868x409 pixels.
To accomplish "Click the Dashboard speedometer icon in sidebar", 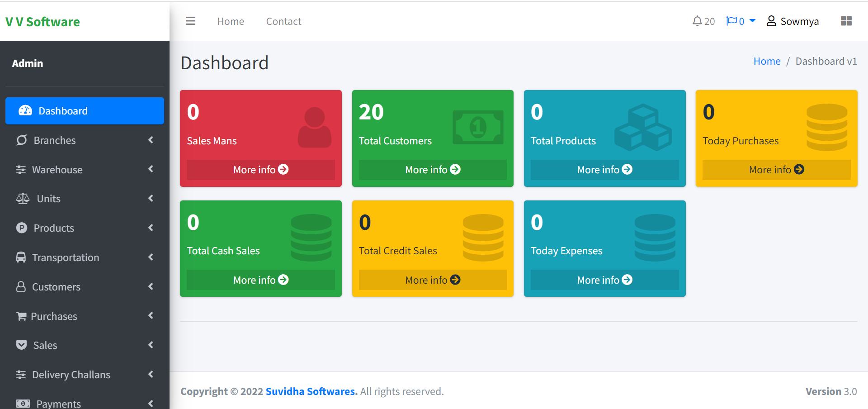I will (x=25, y=111).
